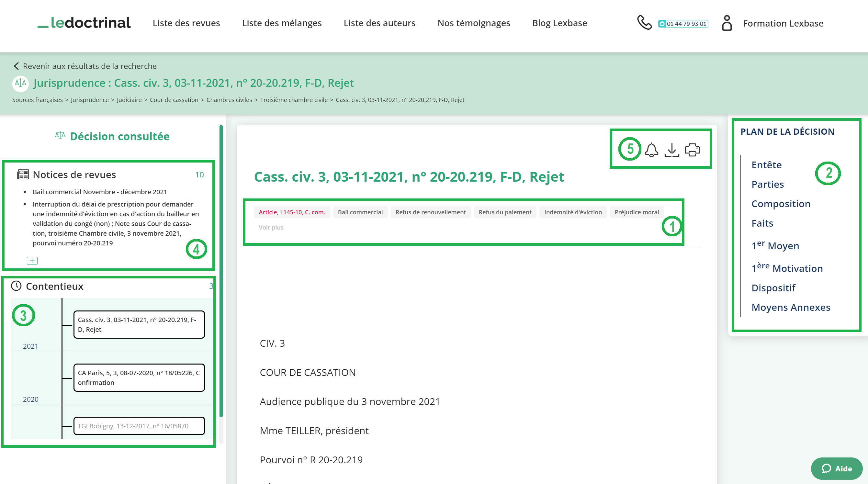Open the Aide chat button

coord(836,468)
